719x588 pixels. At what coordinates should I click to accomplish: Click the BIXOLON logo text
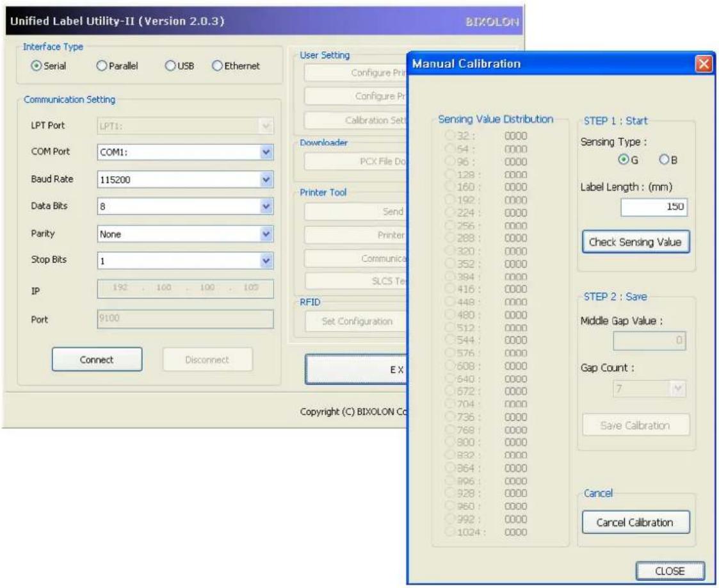click(492, 22)
